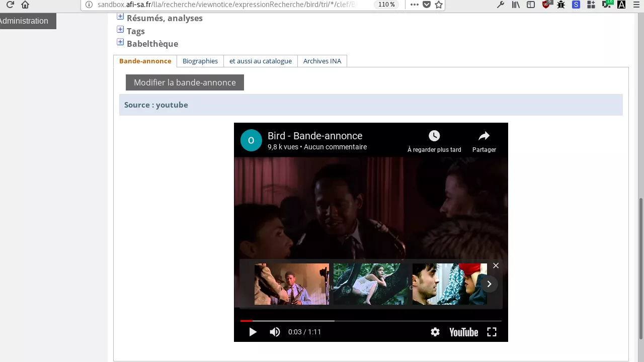This screenshot has height=362, width=644.
Task: Click the 110% zoom level indicator
Action: tap(386, 5)
